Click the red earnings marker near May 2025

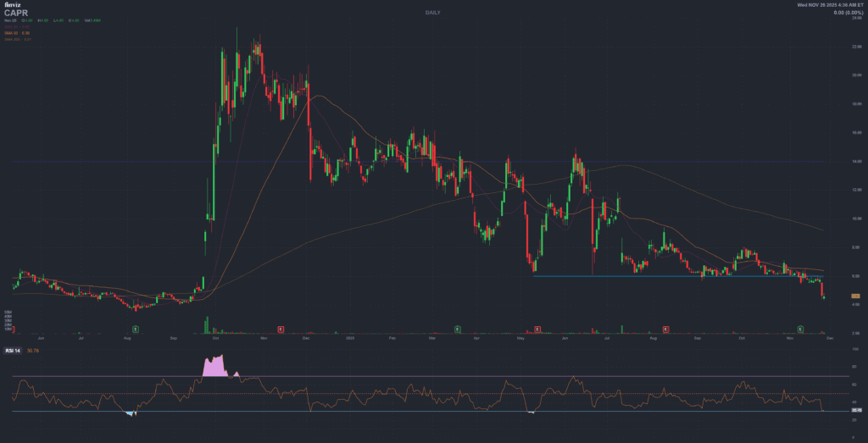[x=537, y=327]
